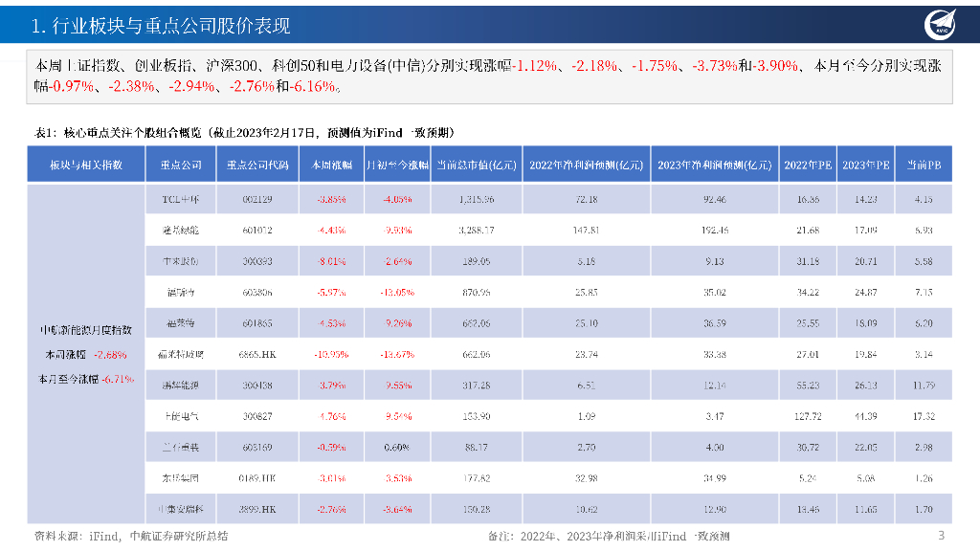Viewport: 980px width, 551px height.
Task: Click the stock code '603169'
Action: pyautogui.click(x=257, y=448)
